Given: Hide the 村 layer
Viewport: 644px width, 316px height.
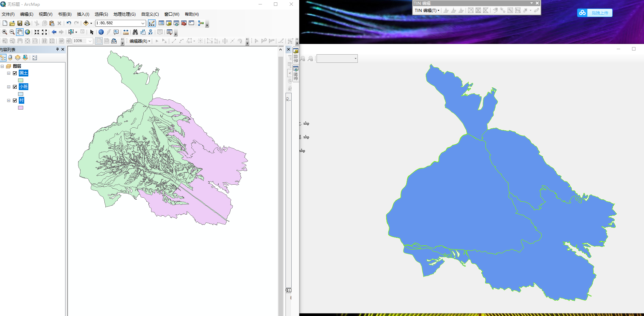Looking at the screenshot, I should (x=15, y=100).
